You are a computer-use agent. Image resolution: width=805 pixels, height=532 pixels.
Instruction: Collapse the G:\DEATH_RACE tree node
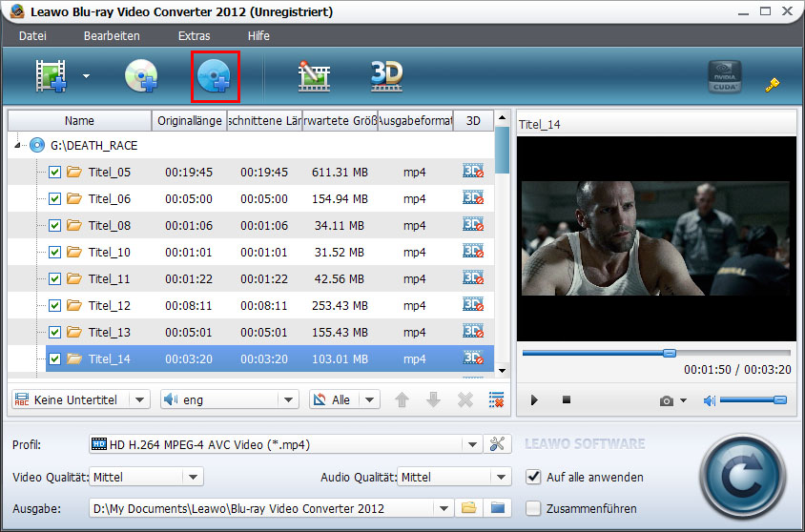click(x=17, y=146)
